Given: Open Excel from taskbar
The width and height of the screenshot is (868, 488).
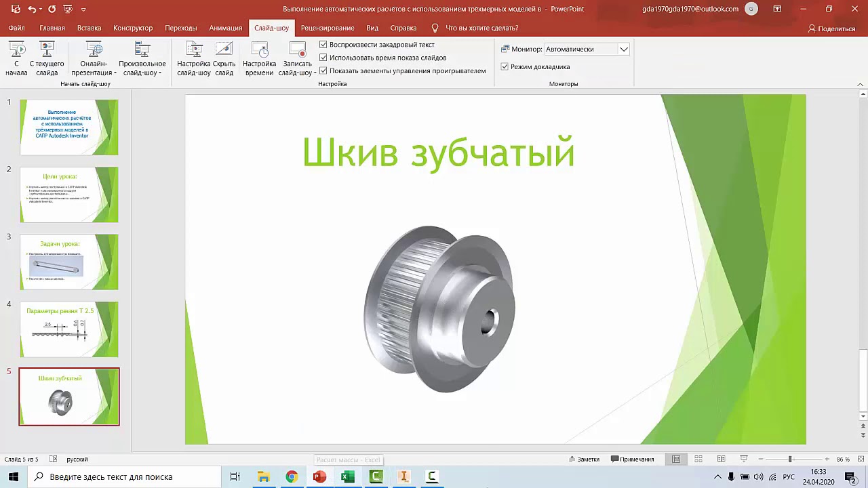Looking at the screenshot, I should [348, 476].
